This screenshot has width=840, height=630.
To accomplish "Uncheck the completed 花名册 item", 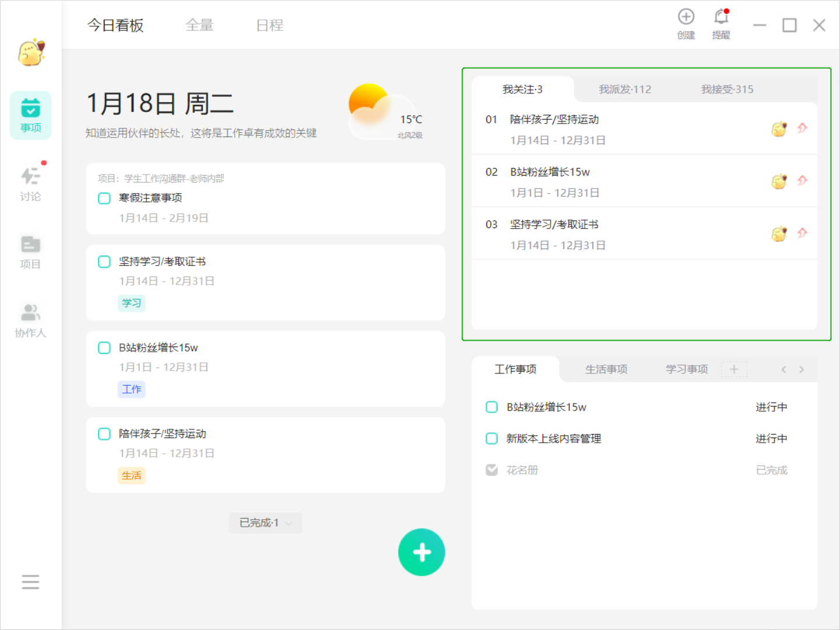I will pyautogui.click(x=492, y=470).
